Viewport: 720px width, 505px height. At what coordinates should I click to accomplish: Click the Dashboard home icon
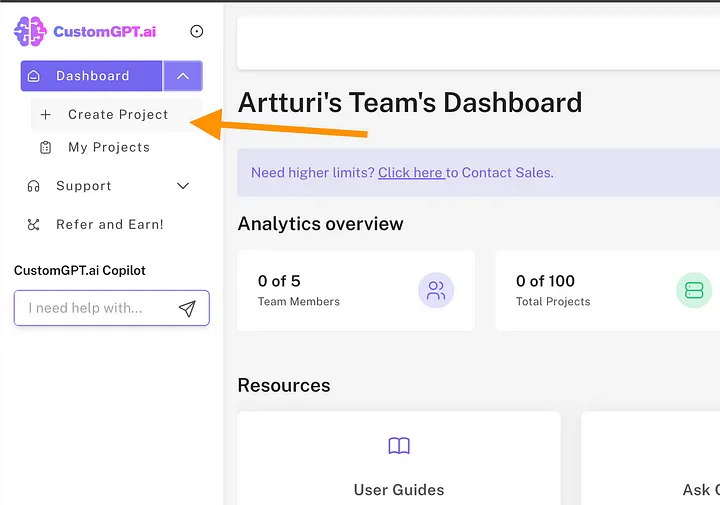tap(35, 76)
